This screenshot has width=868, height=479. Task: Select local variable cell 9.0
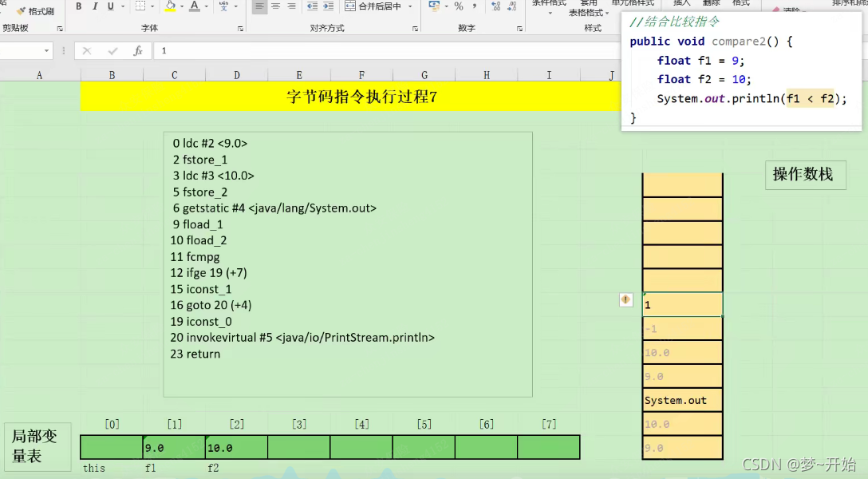175,447
